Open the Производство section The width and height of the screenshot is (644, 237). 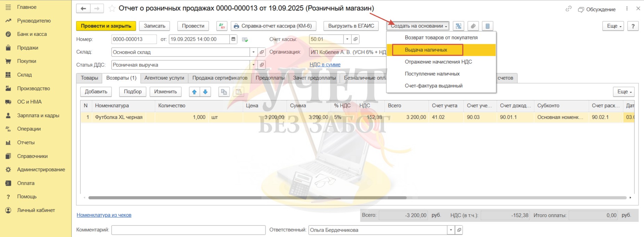[x=34, y=88]
